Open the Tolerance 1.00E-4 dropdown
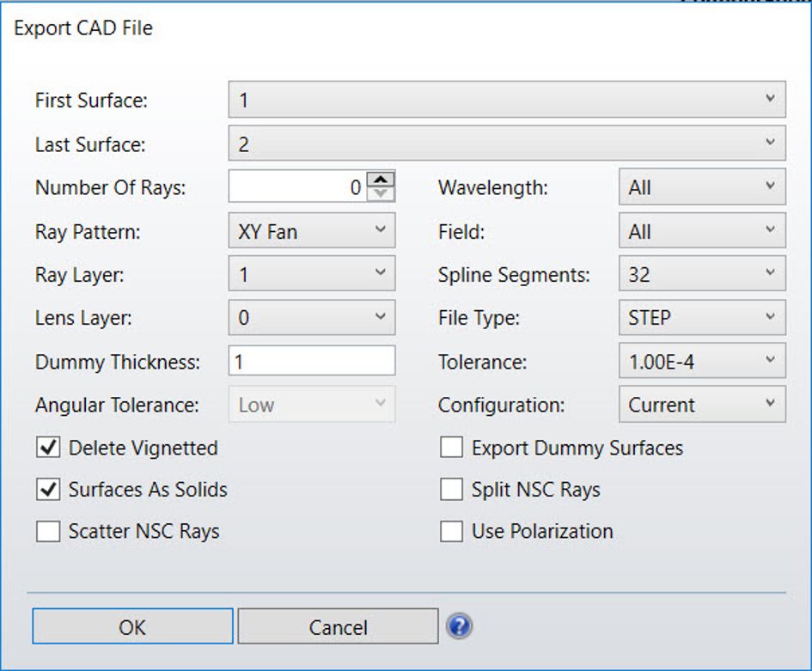The height and width of the screenshot is (671, 812). coord(702,362)
